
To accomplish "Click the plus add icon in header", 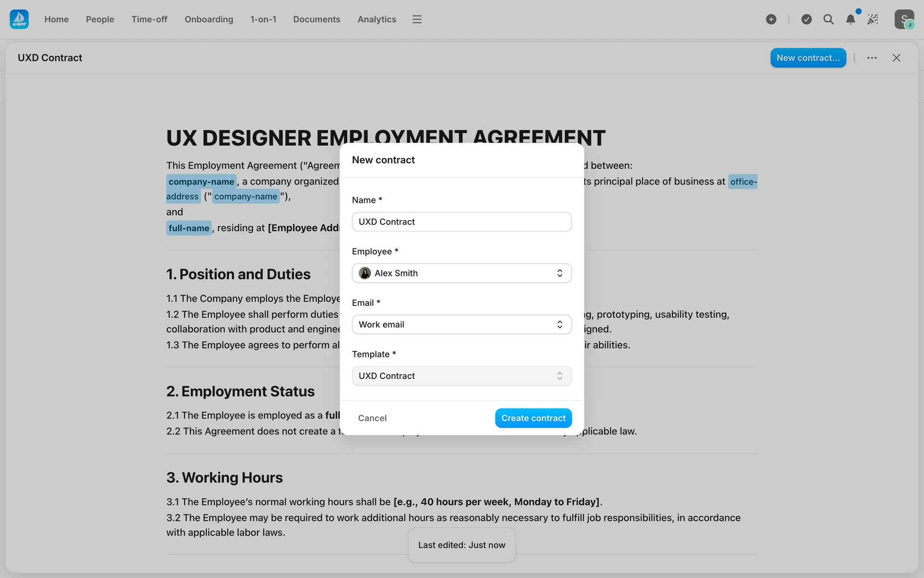I will click(x=771, y=19).
